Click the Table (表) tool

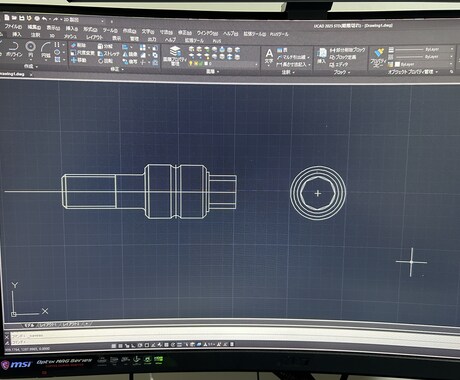pyautogui.click(x=282, y=50)
